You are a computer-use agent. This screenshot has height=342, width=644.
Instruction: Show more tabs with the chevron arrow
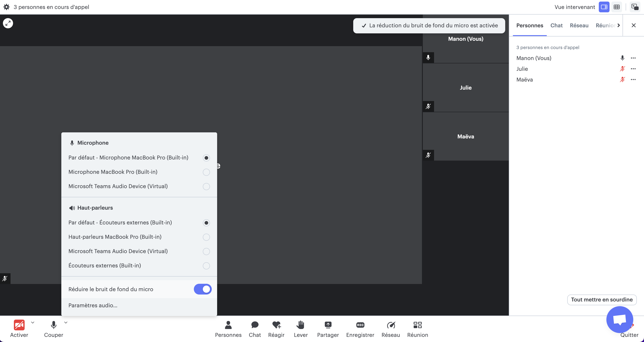click(x=619, y=25)
